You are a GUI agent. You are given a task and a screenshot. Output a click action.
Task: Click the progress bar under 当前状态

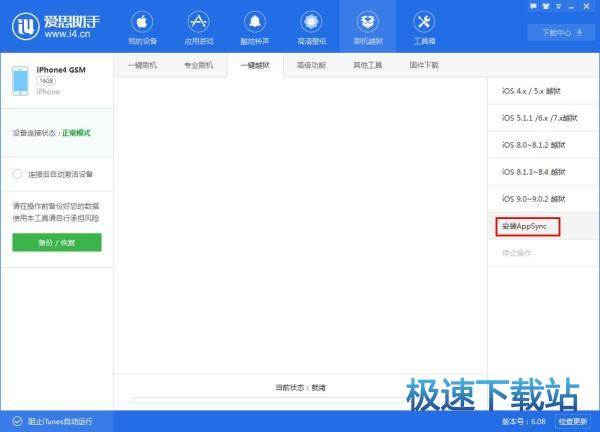pyautogui.click(x=268, y=400)
